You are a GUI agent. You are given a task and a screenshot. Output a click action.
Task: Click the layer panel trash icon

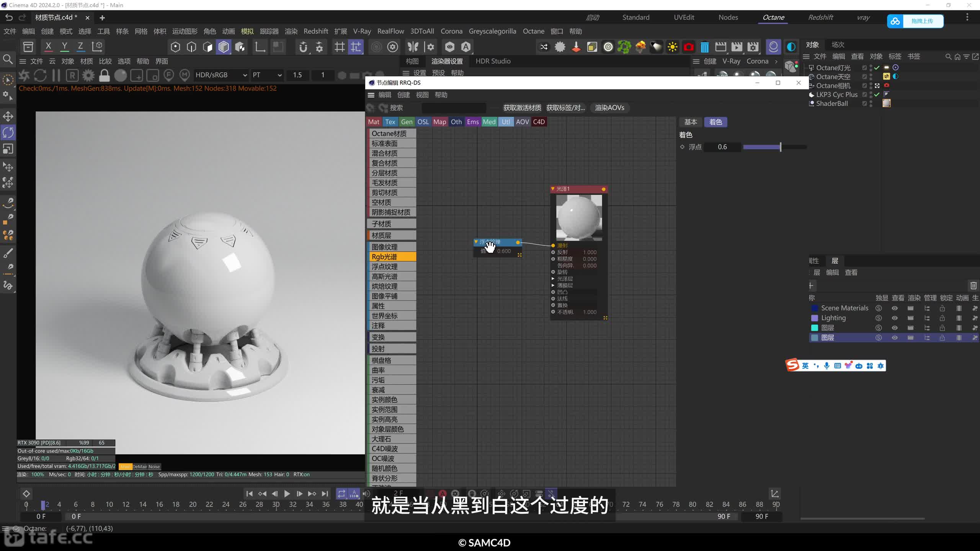click(973, 285)
